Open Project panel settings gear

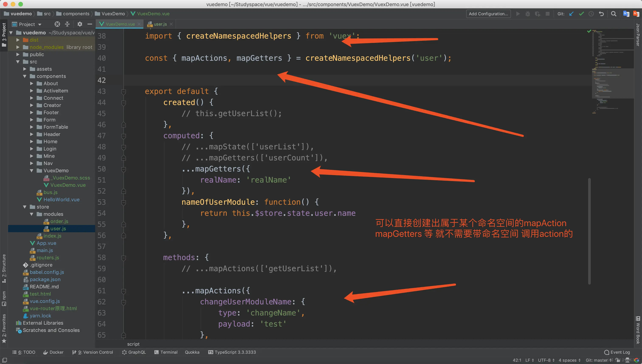pos(79,24)
